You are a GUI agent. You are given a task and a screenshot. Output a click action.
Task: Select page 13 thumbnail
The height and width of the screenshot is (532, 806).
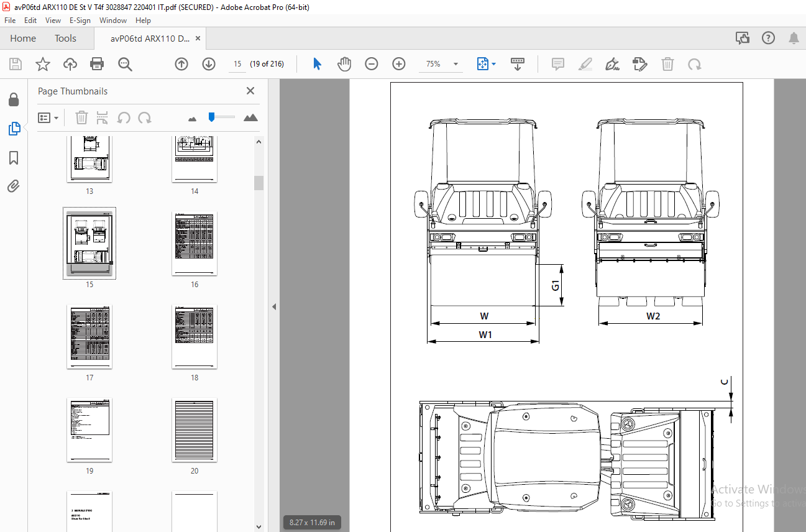point(89,158)
